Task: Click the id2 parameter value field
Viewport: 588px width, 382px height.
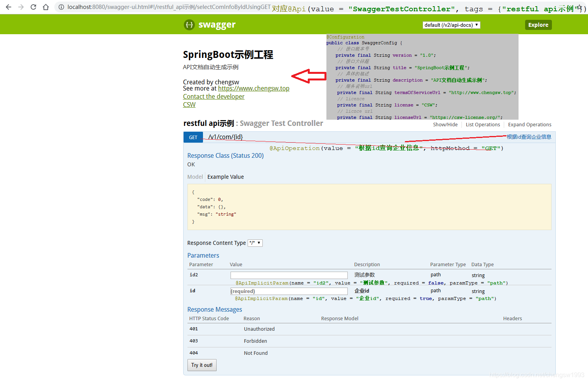Action: pos(289,275)
